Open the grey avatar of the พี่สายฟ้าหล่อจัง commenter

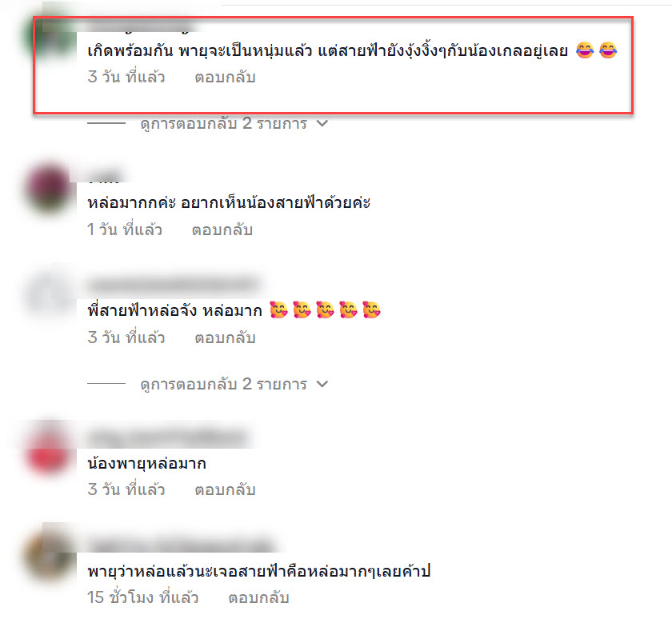(49, 296)
